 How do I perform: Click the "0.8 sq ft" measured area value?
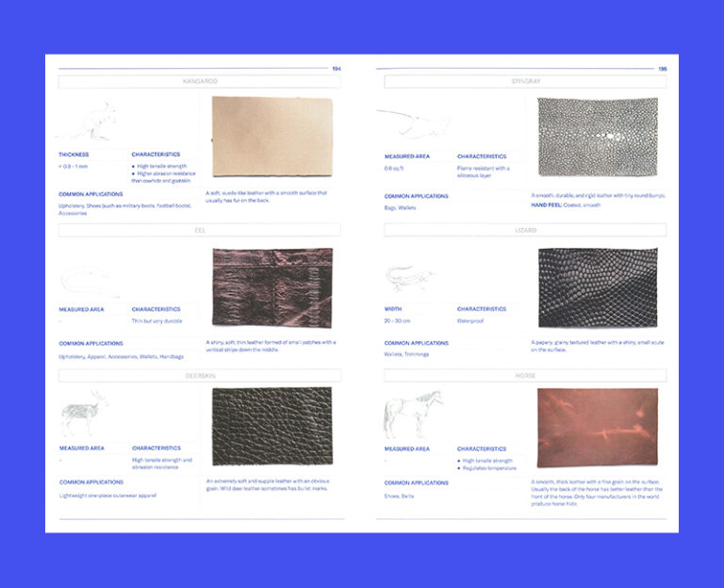point(394,169)
